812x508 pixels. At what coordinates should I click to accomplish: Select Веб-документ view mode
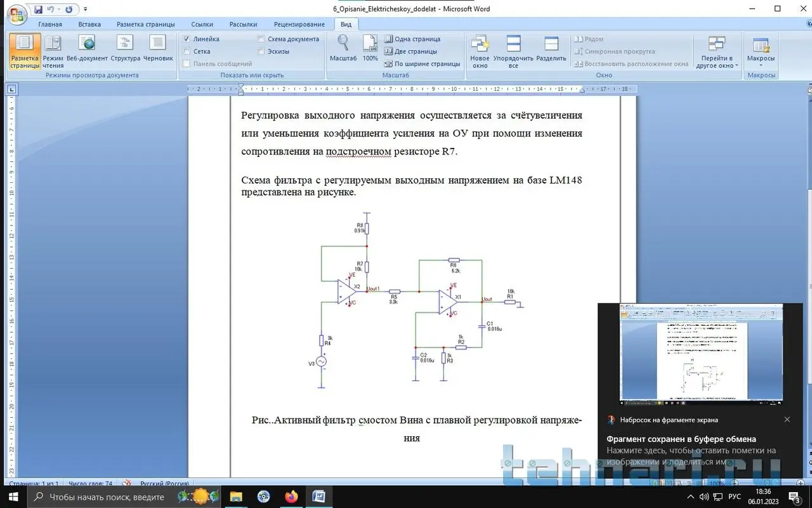[x=87, y=51]
